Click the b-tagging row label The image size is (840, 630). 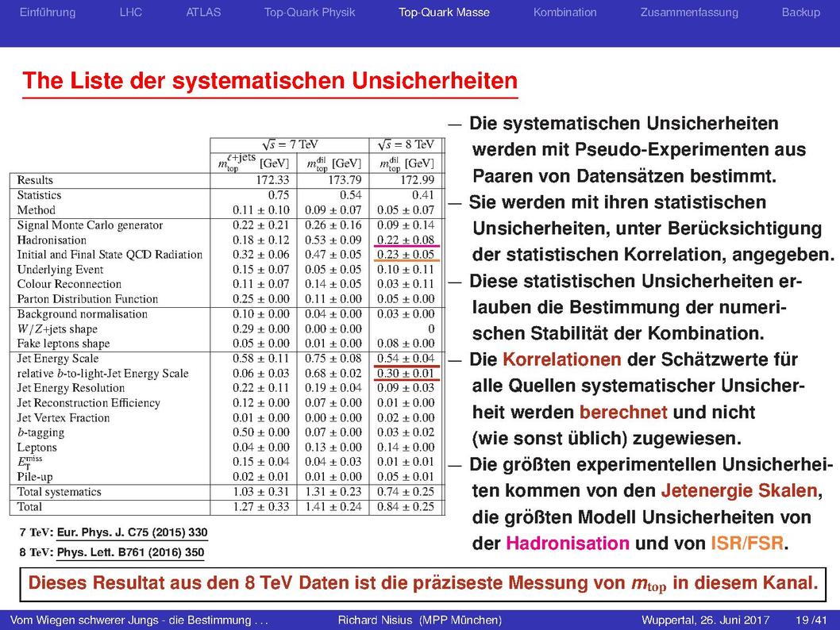[x=40, y=432]
